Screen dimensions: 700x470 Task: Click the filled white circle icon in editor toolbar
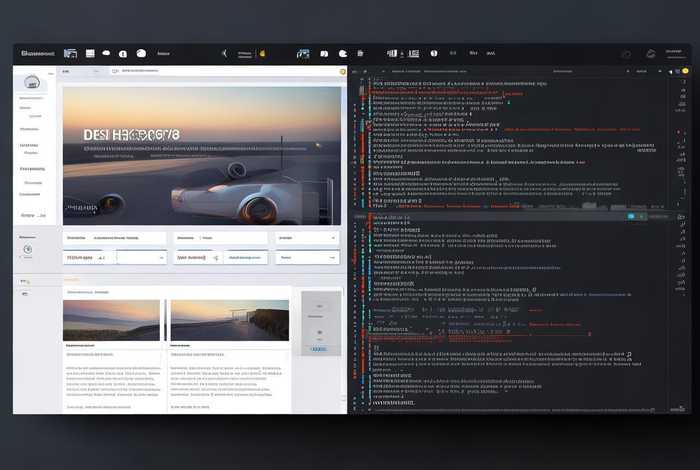(x=433, y=53)
